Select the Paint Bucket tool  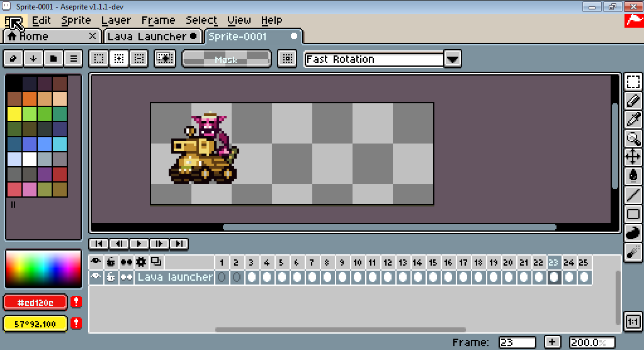(633, 176)
